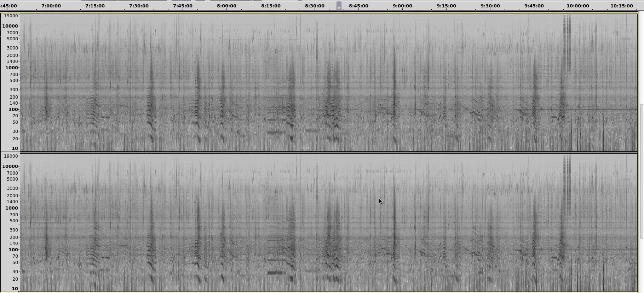Click the 8:15:00 mark on the ruler
Viewport: 644px width, 293px height.
click(x=271, y=6)
